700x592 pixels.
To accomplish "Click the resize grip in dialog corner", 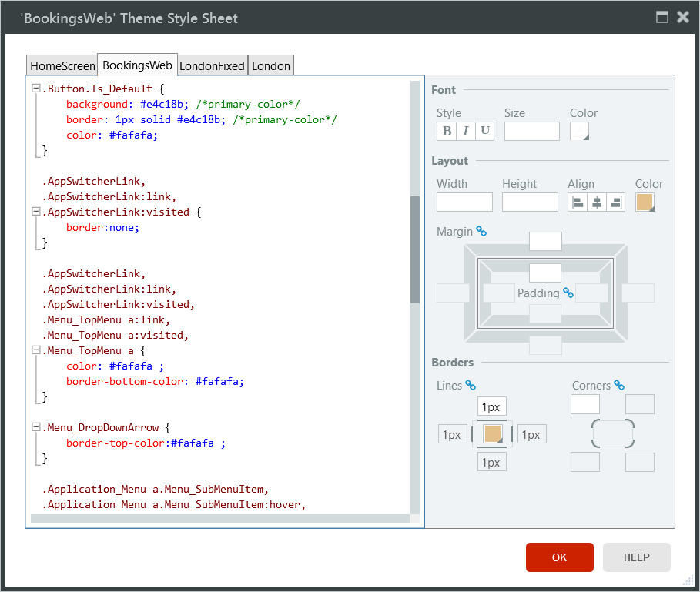I will click(690, 582).
